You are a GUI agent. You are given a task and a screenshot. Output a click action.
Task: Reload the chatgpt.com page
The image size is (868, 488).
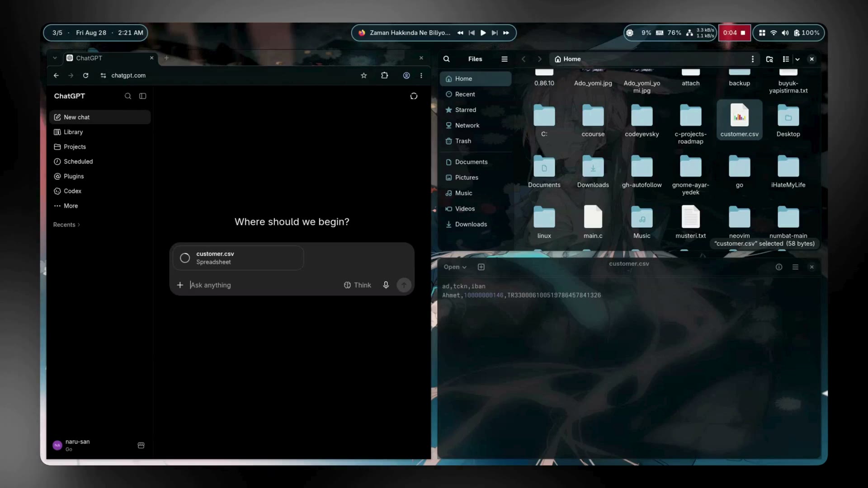pyautogui.click(x=85, y=75)
